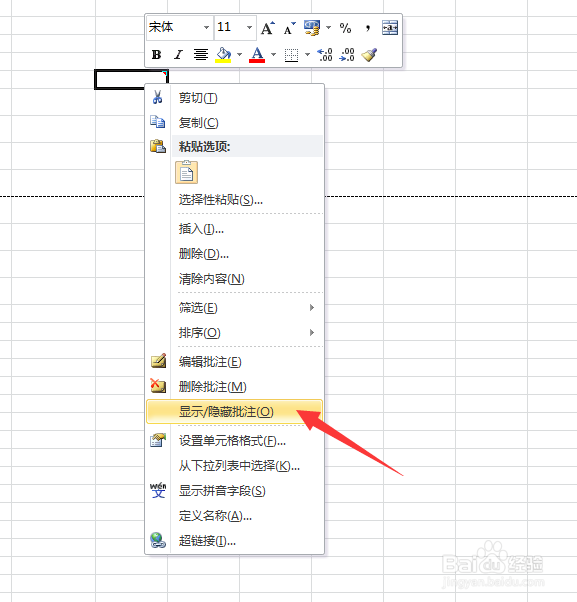
Task: Choose 剪切(T) from context menu
Action: click(235, 98)
